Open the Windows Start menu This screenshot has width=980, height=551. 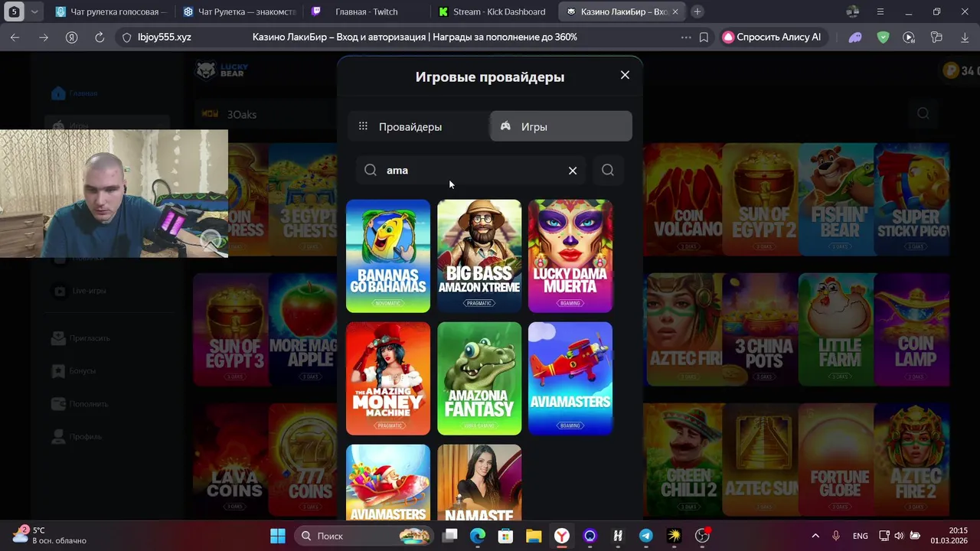pyautogui.click(x=278, y=536)
